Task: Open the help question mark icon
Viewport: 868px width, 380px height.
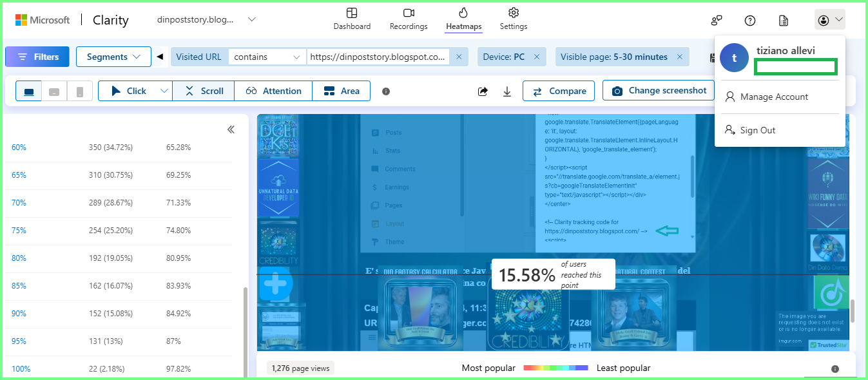Action: 750,20
